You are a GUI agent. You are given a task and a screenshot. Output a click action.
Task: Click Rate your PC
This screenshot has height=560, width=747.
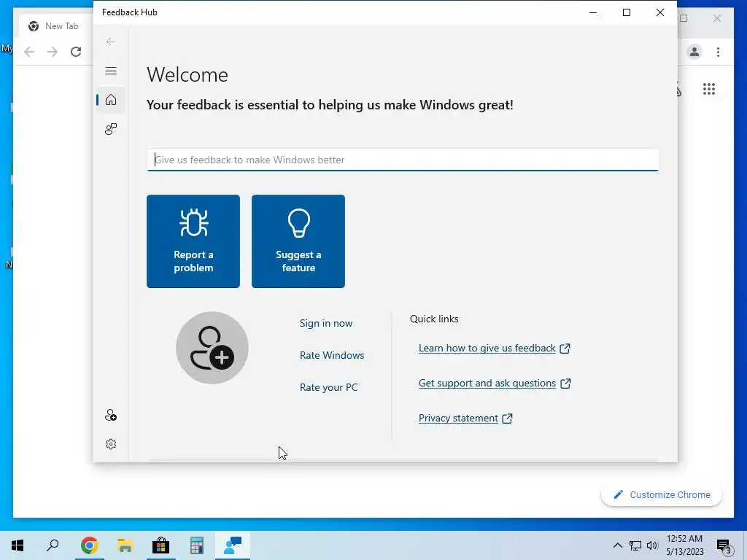(328, 387)
